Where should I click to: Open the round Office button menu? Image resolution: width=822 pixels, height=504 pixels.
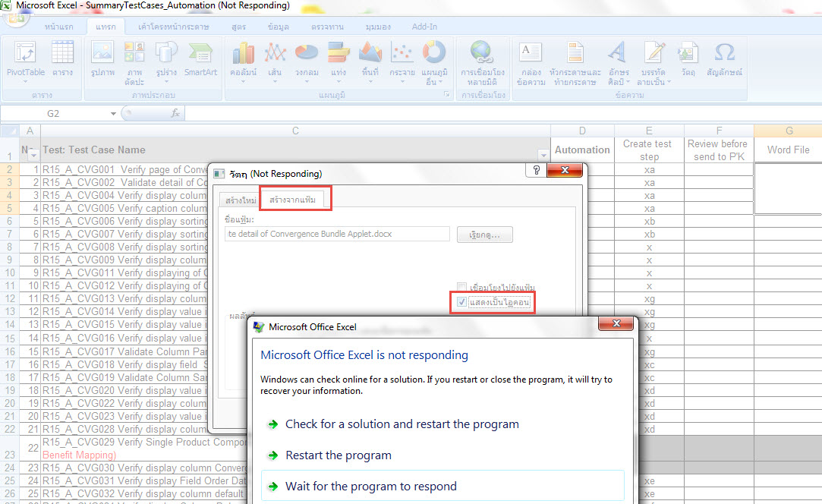16,17
